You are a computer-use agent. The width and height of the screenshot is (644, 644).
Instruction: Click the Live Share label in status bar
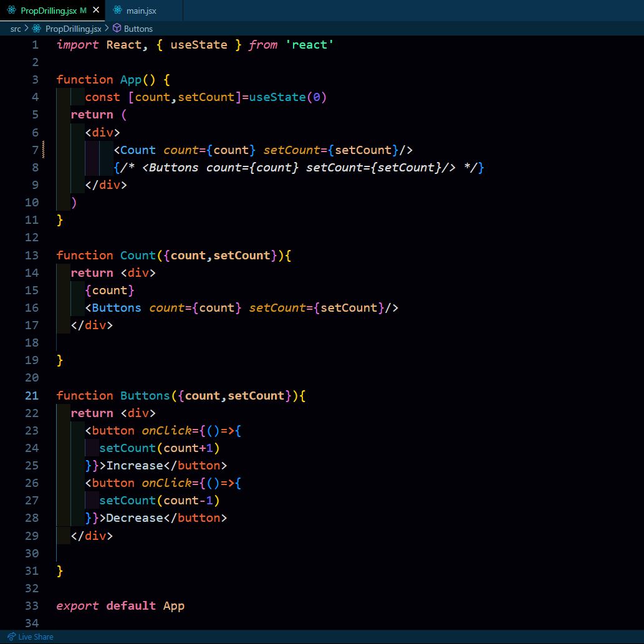click(x=36, y=637)
